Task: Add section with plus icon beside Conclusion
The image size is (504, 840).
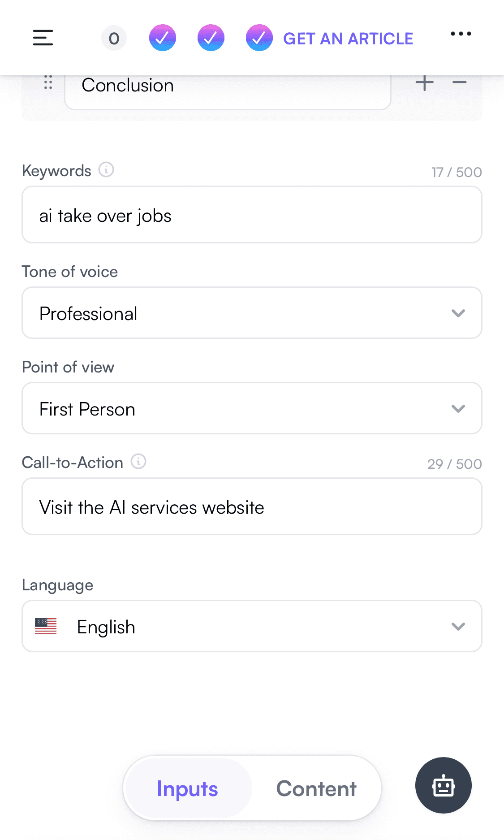Action: (x=424, y=83)
